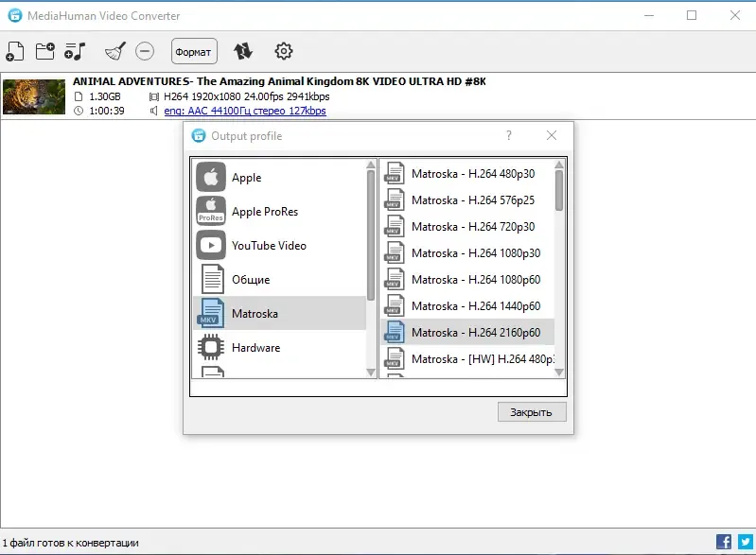Image resolution: width=756 pixels, height=555 pixels.
Task: Choose Matroska - H.264 1440p60 profile
Action: click(x=467, y=306)
